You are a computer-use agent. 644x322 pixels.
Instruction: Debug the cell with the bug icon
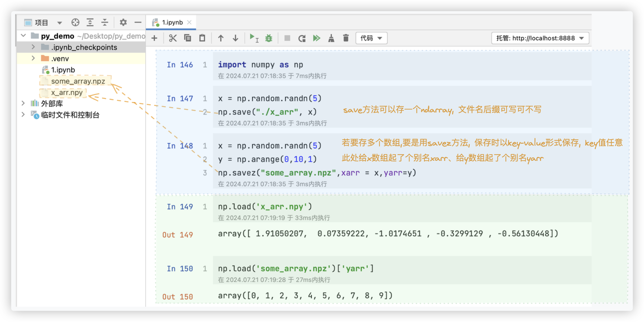pos(269,38)
